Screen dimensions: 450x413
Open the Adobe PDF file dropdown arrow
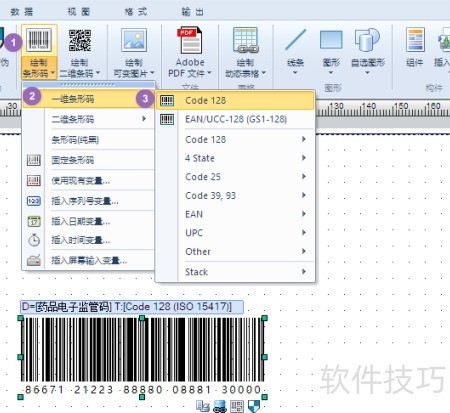[x=209, y=73]
